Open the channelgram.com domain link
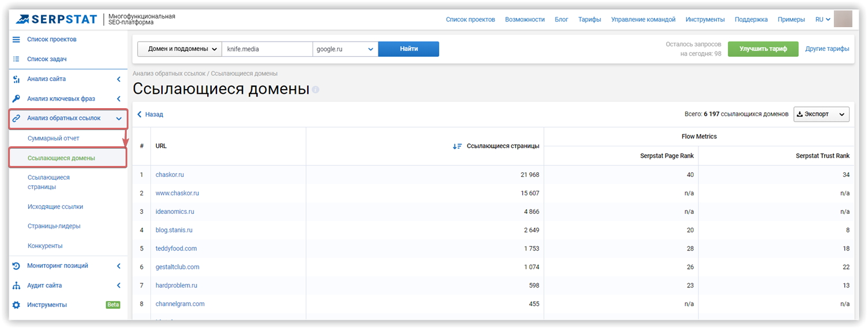Image resolution: width=868 pixels, height=329 pixels. [x=180, y=304]
